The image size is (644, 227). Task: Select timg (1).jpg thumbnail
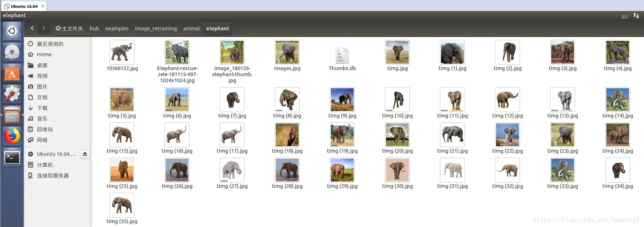[x=452, y=52]
